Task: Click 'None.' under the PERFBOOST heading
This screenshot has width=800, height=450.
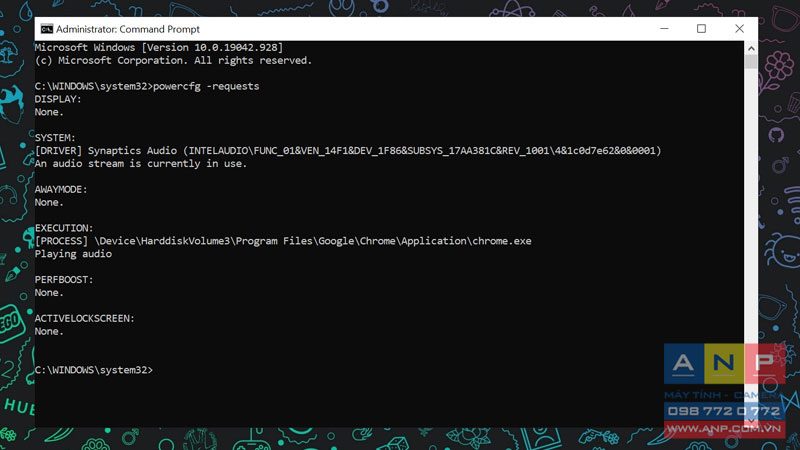Action: click(49, 293)
